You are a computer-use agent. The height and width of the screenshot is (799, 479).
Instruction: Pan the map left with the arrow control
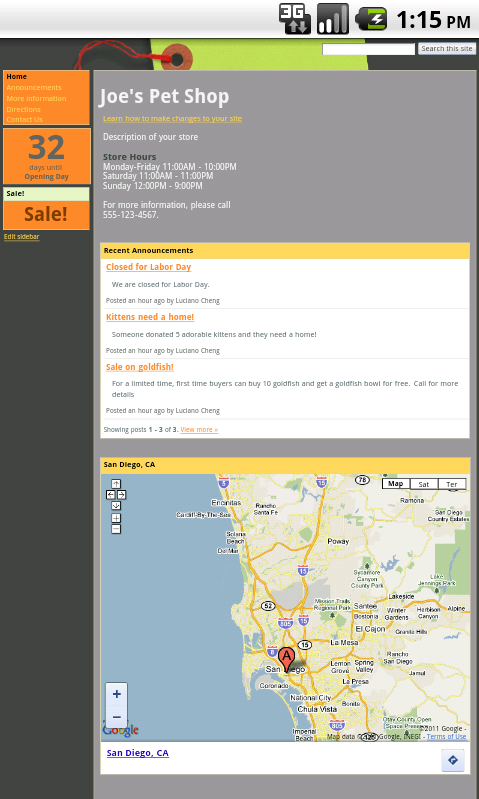pos(111,494)
